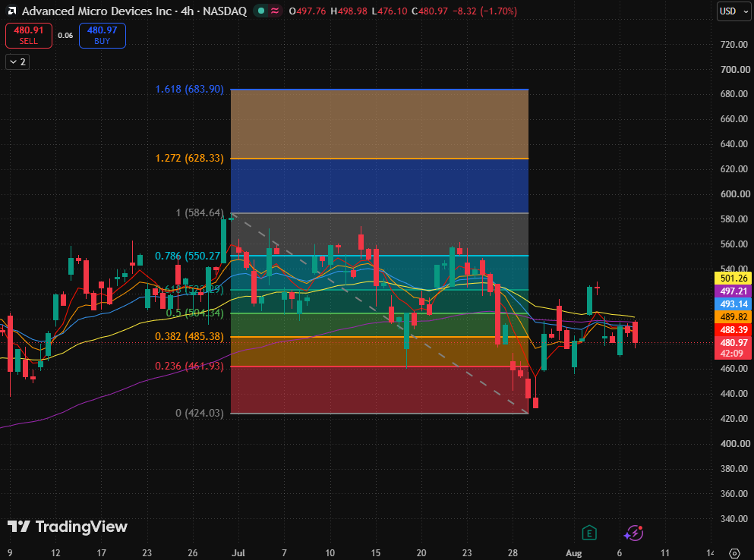
Task: Click the green market status dot
Action: [261, 11]
